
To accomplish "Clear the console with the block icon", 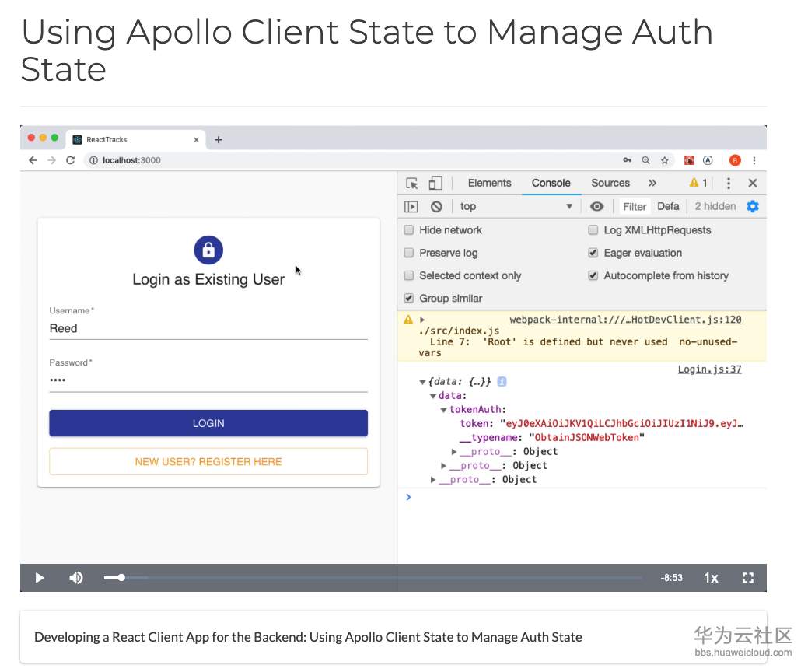I will tap(436, 207).
